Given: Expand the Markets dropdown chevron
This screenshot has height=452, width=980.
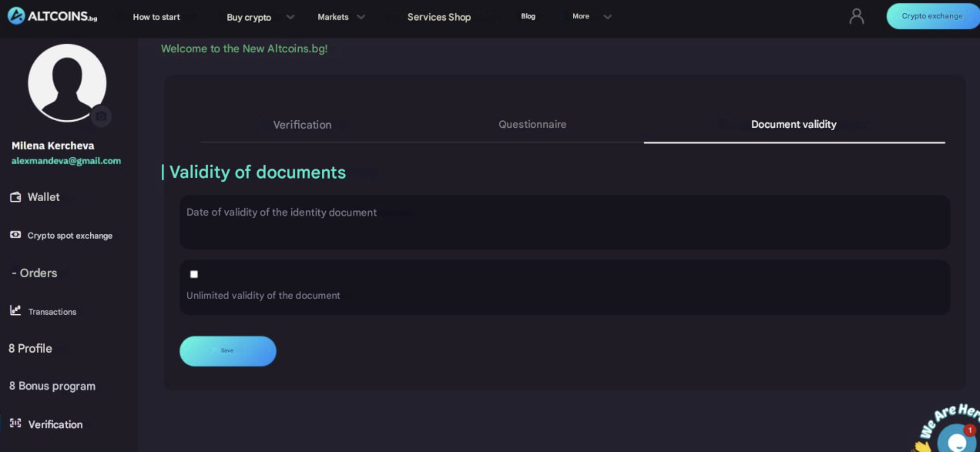Looking at the screenshot, I should pyautogui.click(x=361, y=17).
